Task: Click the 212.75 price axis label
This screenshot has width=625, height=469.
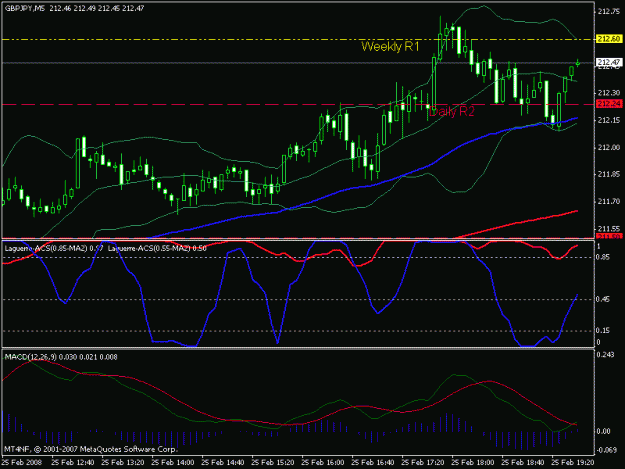Action: tap(609, 12)
